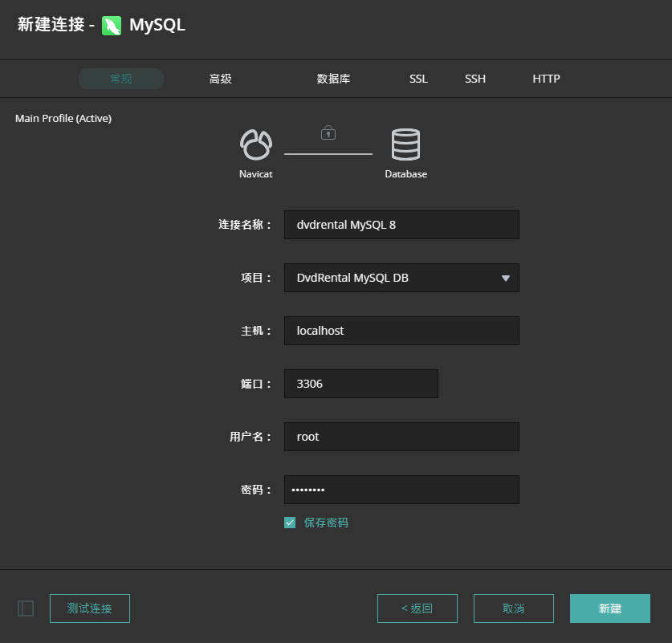Open the 高级 tab
The height and width of the screenshot is (643, 672).
220,79
